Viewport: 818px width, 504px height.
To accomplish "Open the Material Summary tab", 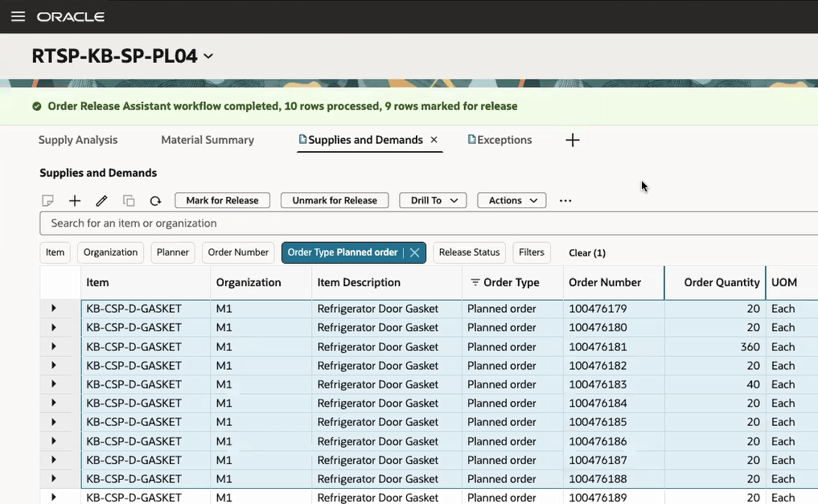I will point(207,139).
